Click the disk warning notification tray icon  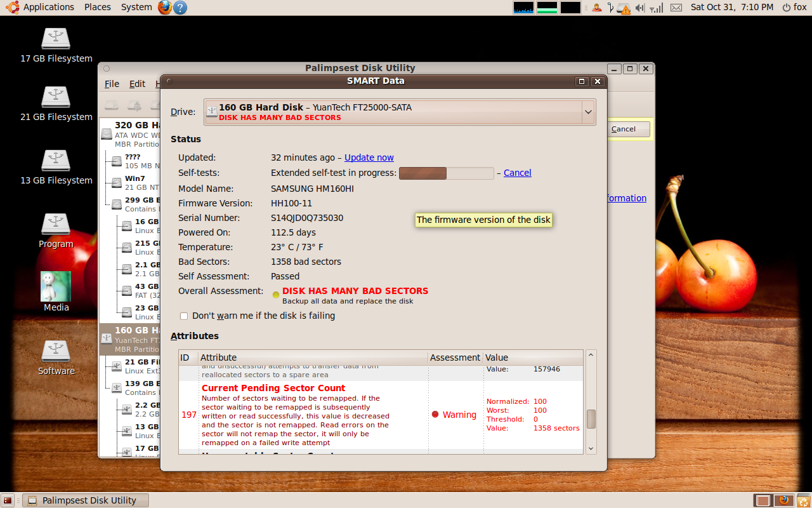(x=624, y=8)
